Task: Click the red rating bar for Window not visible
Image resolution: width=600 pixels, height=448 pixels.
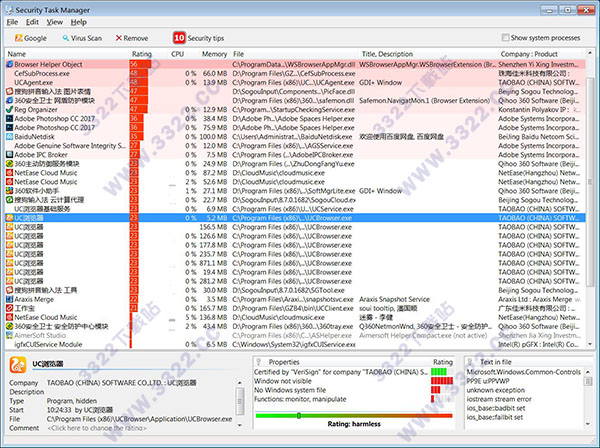Action: pyautogui.click(x=442, y=381)
